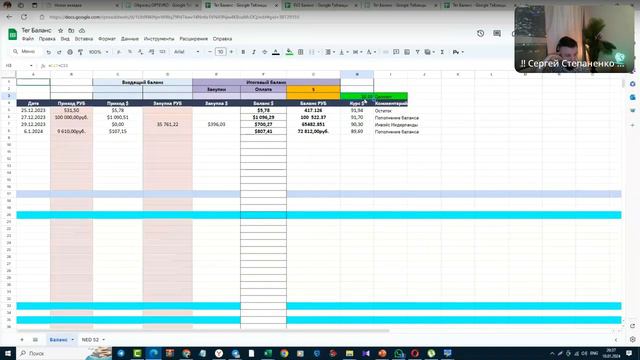
Task: Create a filter
Action: coord(418,52)
